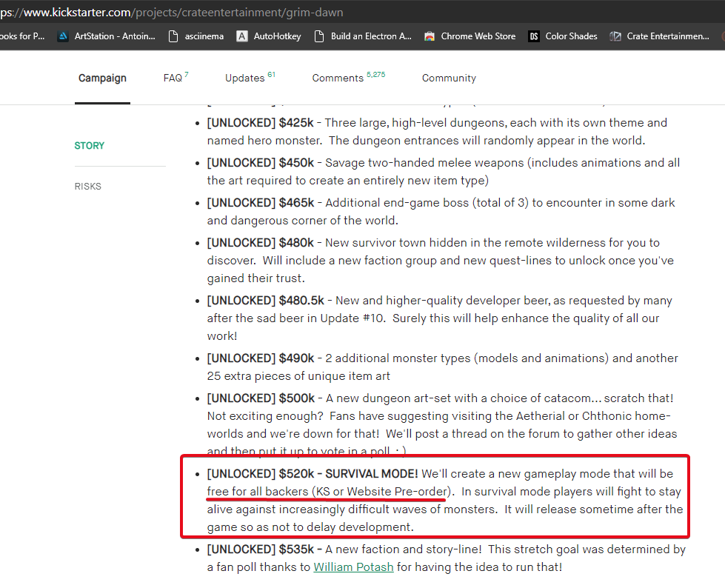Open the ArtStation bookmark icon

(63, 36)
